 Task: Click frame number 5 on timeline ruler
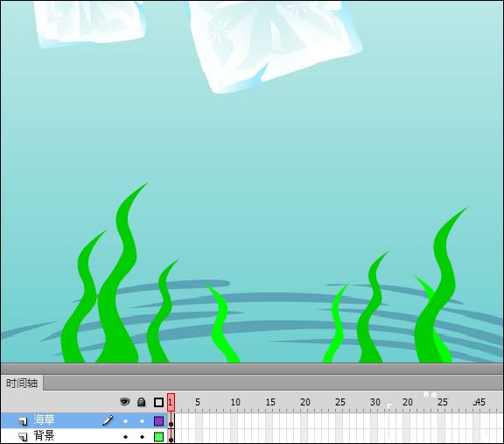click(198, 402)
